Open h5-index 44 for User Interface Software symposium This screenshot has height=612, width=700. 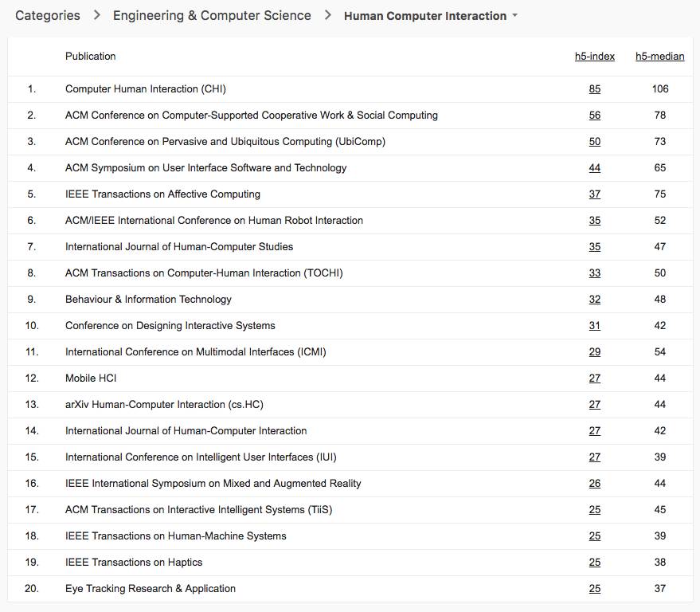(x=595, y=168)
